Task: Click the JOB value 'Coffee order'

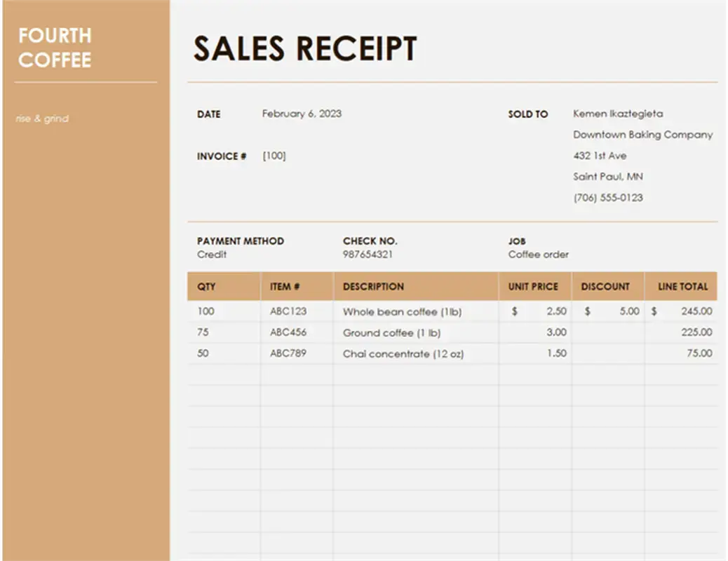Action: click(x=538, y=254)
